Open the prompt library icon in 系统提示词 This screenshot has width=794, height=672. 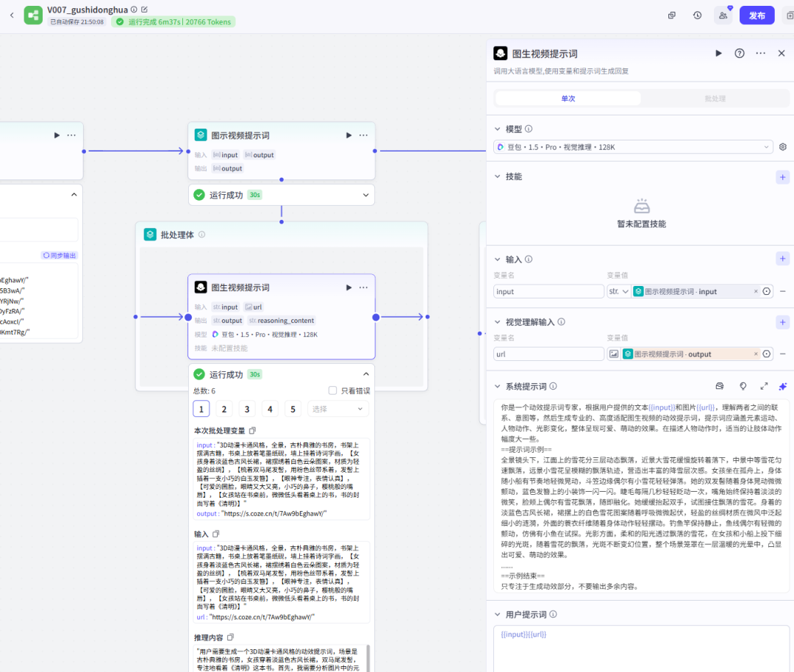tap(720, 386)
